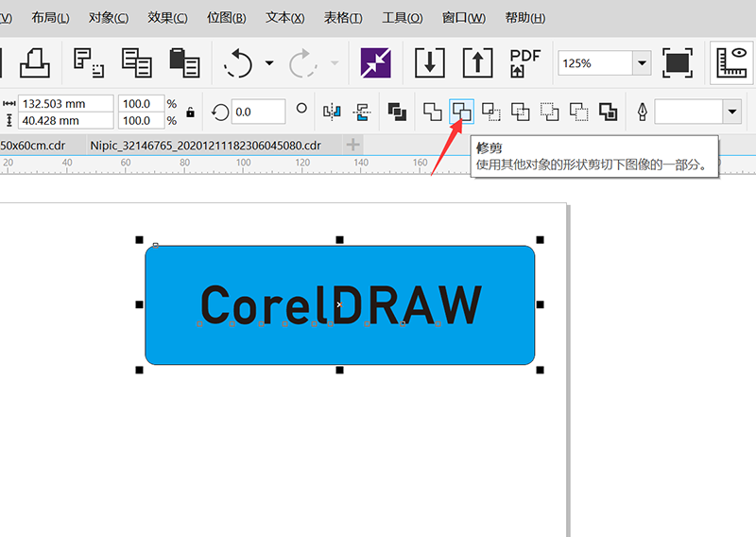The height and width of the screenshot is (537, 756).
Task: Switch to the 50x60cm.cdr document tab
Action: click(33, 146)
